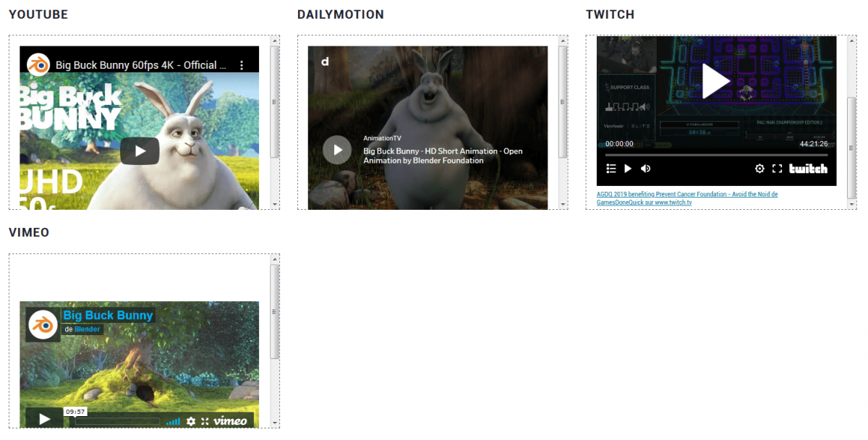Click the Dailymotion 'd' logo icon
Screen dimensions: 868x440
point(325,62)
